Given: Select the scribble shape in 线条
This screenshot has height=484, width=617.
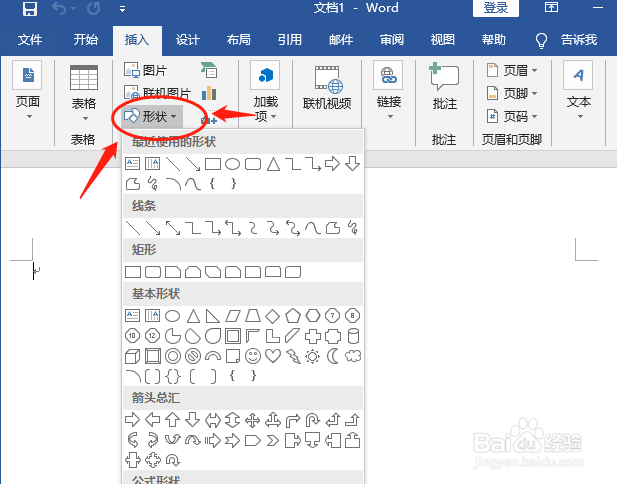Looking at the screenshot, I should click(353, 228).
